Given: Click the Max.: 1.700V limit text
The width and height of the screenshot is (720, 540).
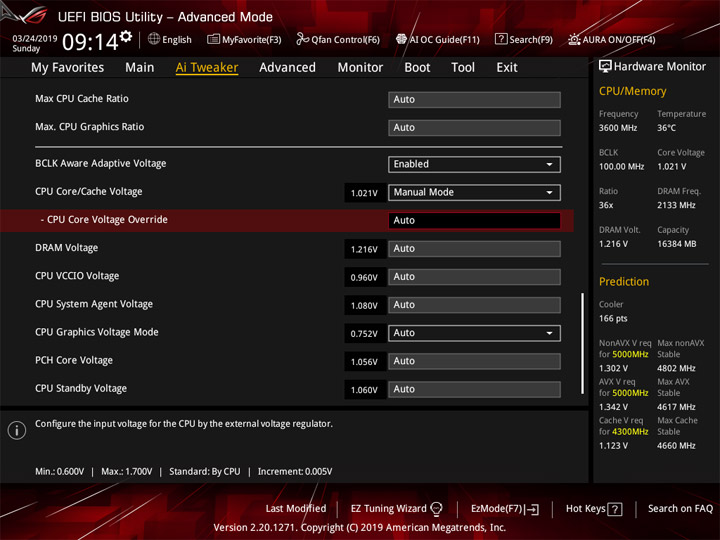Looking at the screenshot, I should [x=126, y=472].
